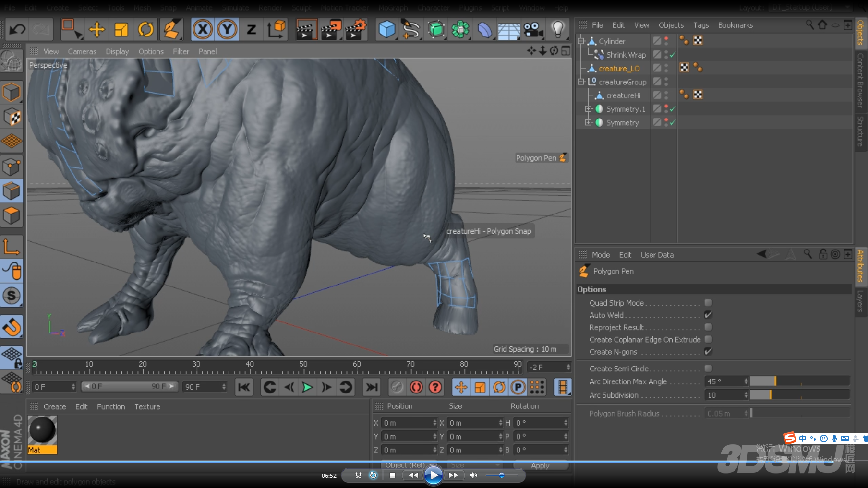This screenshot has width=868, height=488.
Task: Click the Enable Axis icon on left
Action: click(12, 247)
